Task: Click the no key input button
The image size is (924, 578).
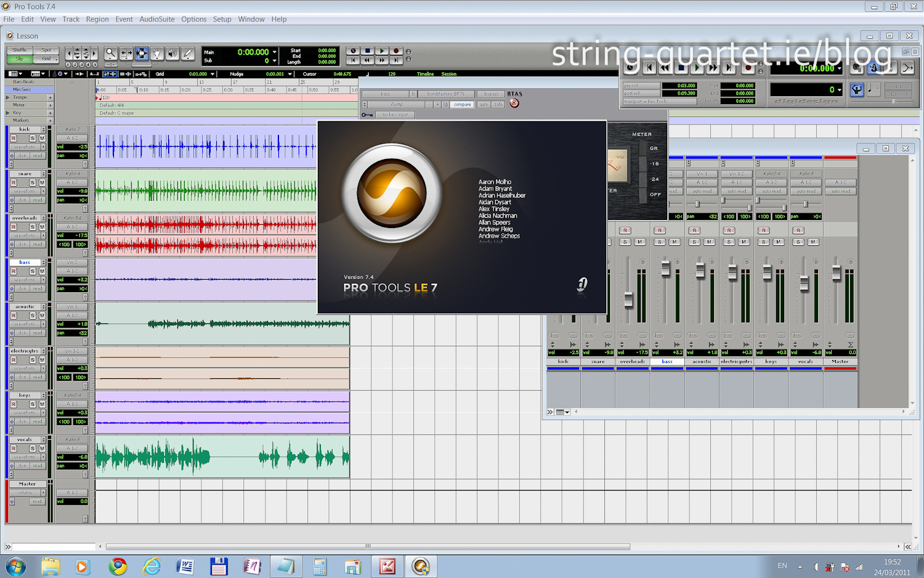Action: 395,115
